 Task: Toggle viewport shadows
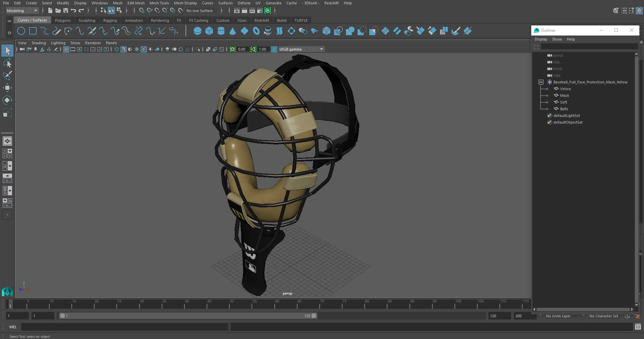pos(157,49)
